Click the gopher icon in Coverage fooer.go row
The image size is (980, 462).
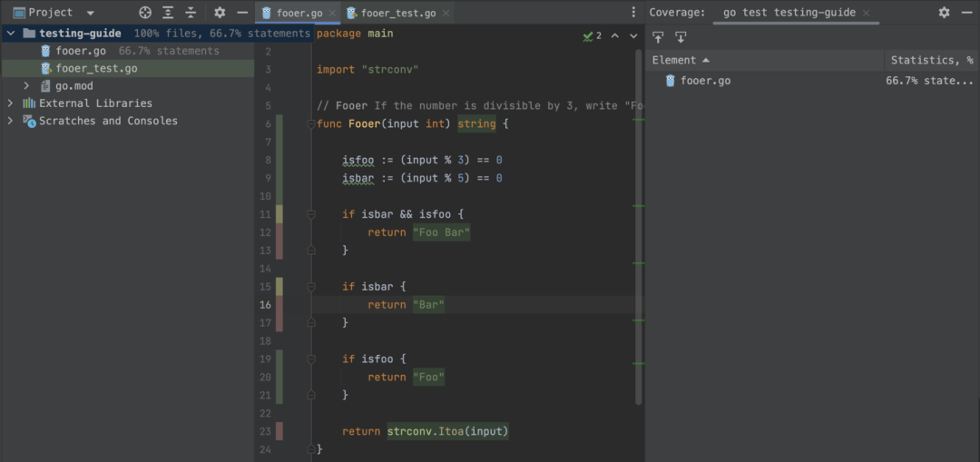[x=670, y=81]
